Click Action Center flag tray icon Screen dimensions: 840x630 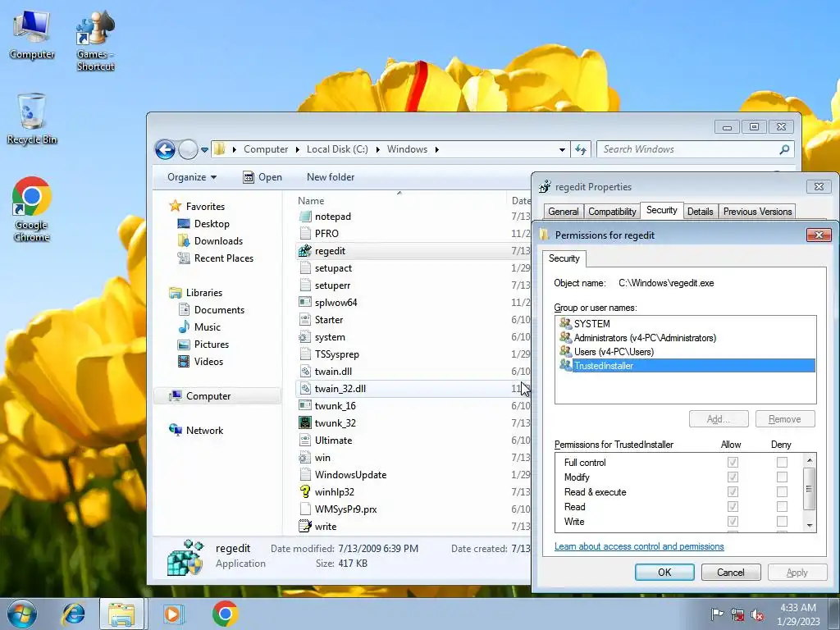click(x=717, y=614)
